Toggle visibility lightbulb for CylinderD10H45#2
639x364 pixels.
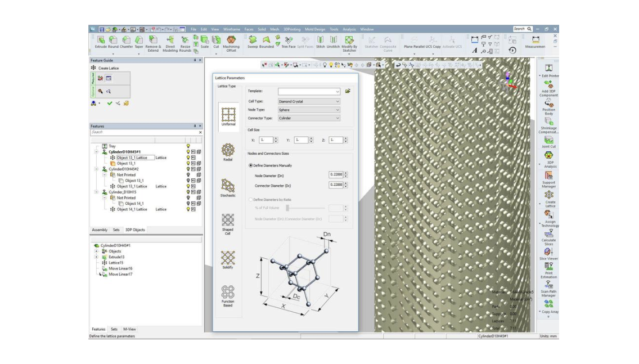188,169
